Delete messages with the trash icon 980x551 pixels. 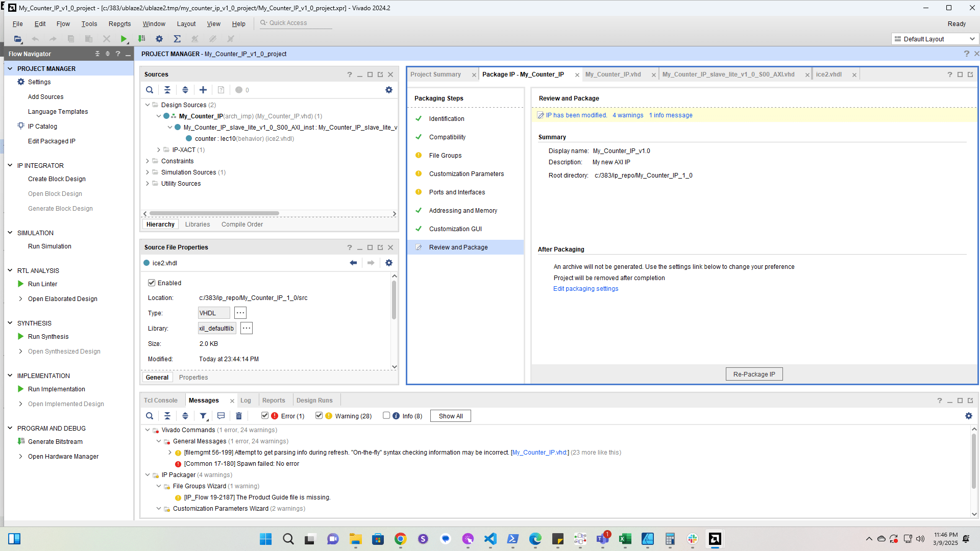point(239,416)
